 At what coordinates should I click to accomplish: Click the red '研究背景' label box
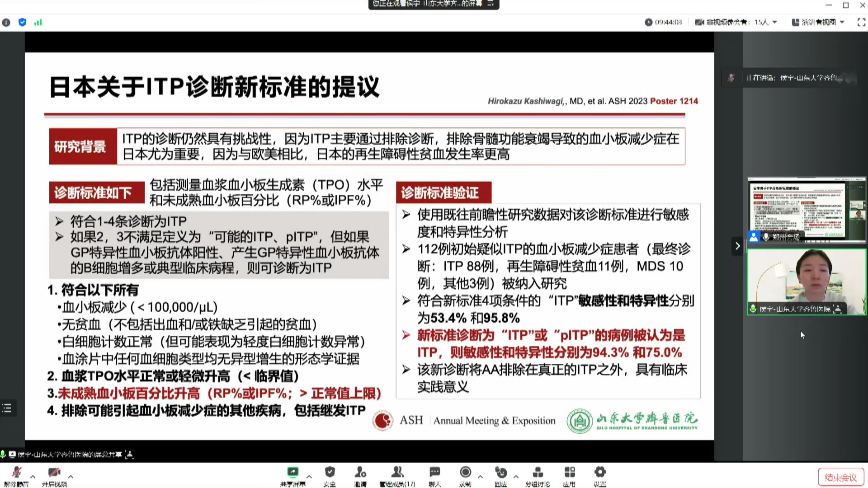pos(83,146)
